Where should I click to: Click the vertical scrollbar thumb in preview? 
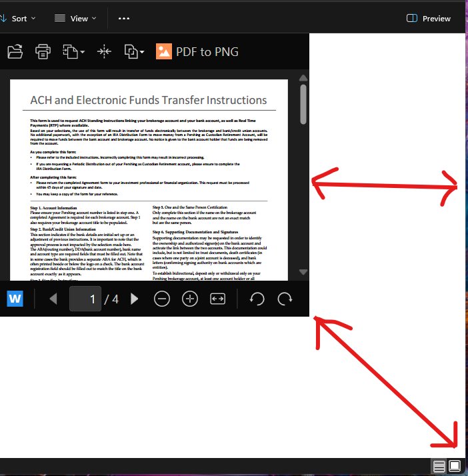(x=303, y=105)
